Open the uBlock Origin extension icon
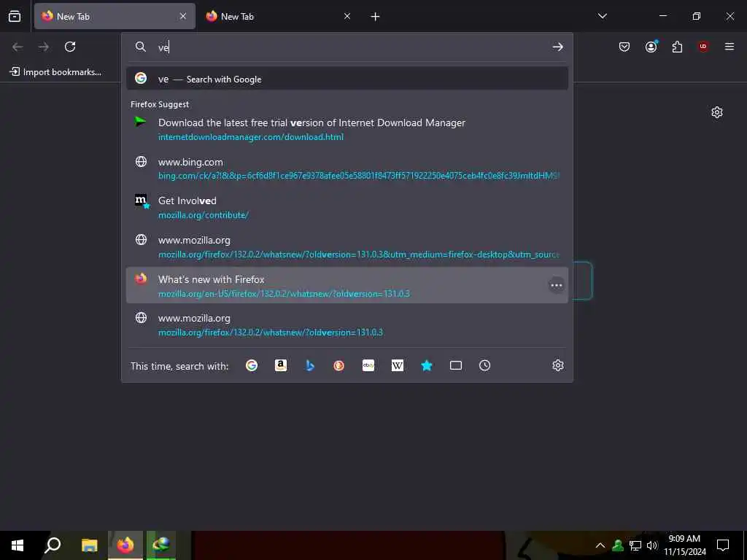This screenshot has width=747, height=560. point(703,47)
